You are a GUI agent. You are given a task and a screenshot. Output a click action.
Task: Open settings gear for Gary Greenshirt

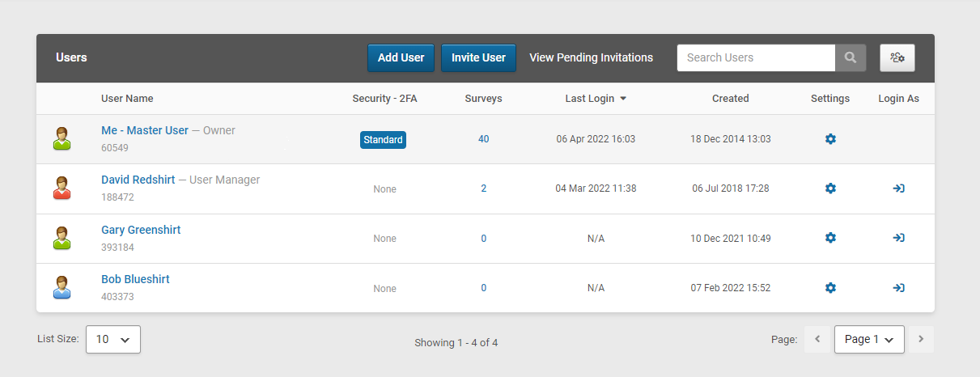pos(830,238)
